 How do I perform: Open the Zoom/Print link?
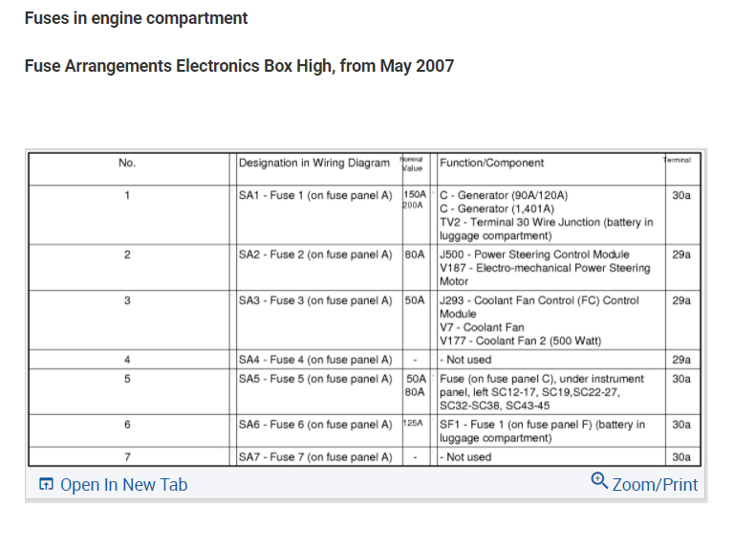click(655, 484)
